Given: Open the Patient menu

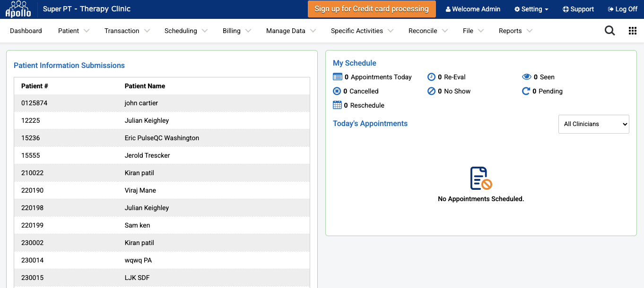Looking at the screenshot, I should pos(69,31).
